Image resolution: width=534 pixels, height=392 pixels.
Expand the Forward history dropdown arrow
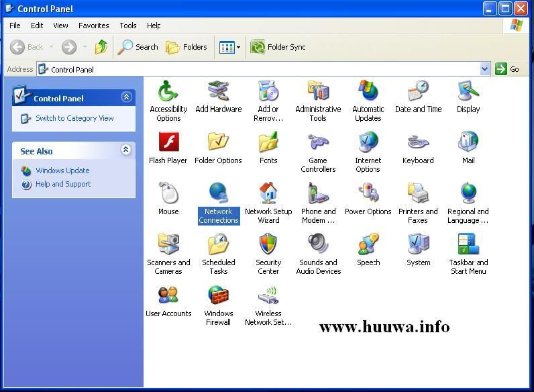(85, 47)
